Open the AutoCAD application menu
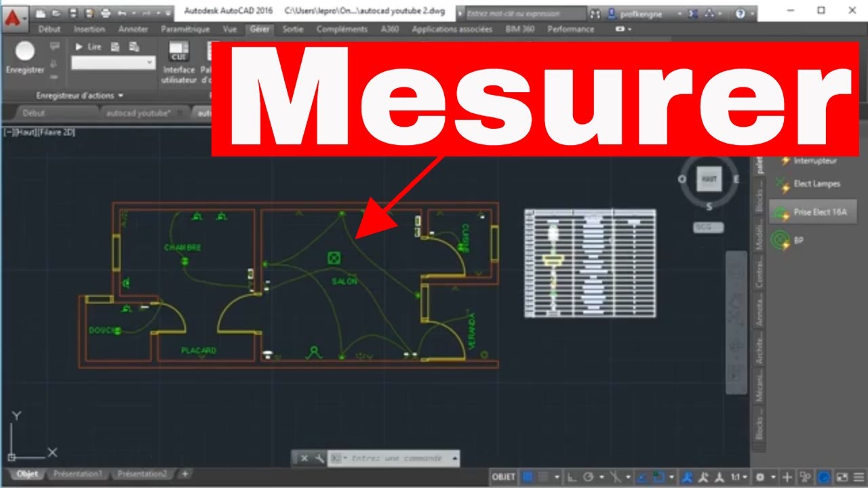Viewport: 868px width, 488px height. (x=14, y=18)
